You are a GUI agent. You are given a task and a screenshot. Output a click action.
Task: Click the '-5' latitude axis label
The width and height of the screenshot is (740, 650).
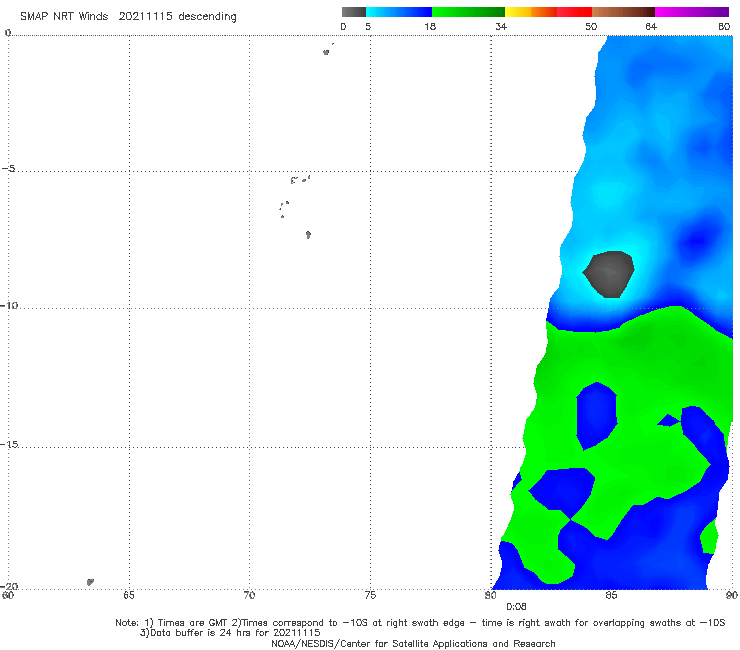coord(8,169)
